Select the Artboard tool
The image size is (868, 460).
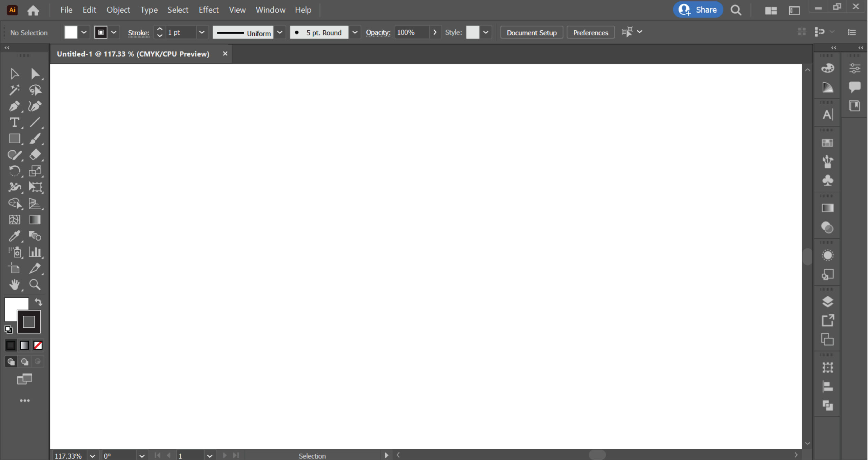click(x=14, y=268)
